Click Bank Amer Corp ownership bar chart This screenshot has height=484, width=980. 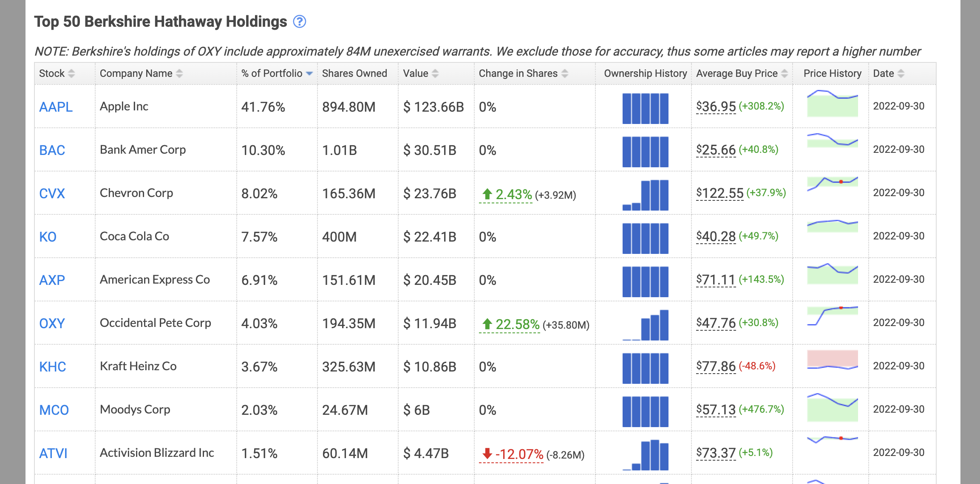pyautogui.click(x=645, y=152)
